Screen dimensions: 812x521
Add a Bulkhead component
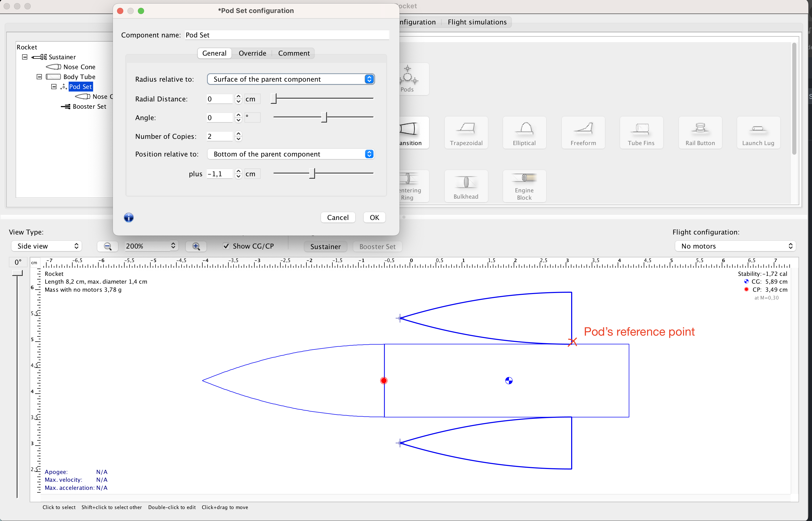point(466,186)
